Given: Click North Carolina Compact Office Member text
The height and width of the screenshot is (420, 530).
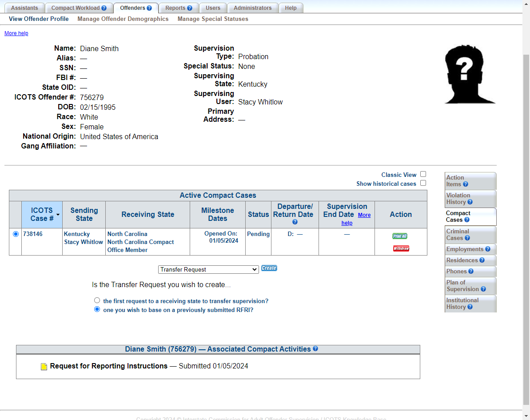Looking at the screenshot, I should [x=141, y=246].
